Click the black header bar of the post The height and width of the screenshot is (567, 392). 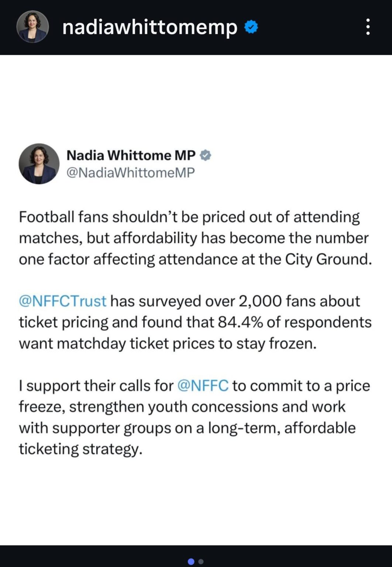[x=196, y=27]
